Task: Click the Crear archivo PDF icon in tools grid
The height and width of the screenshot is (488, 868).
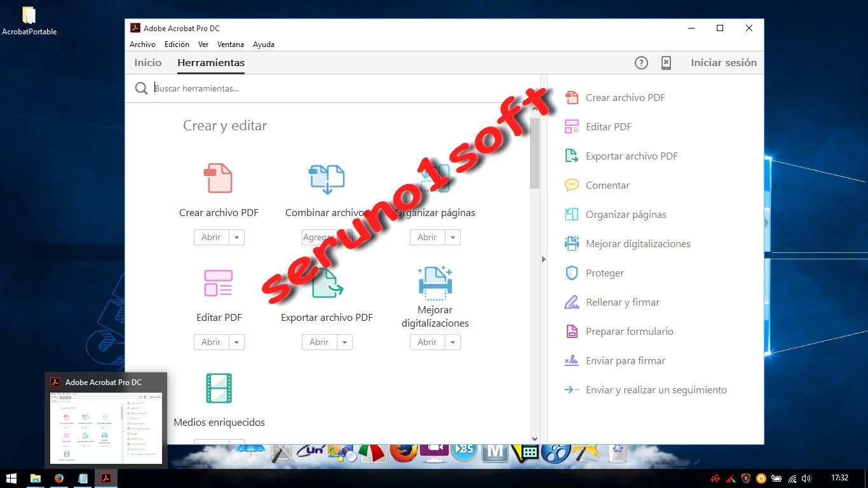Action: point(218,178)
